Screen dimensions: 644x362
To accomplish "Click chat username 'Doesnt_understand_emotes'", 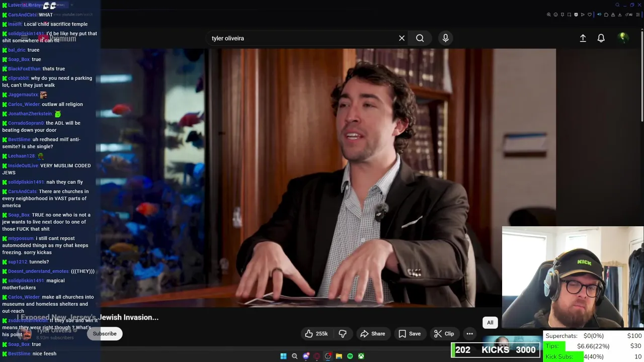I will pos(38,271).
